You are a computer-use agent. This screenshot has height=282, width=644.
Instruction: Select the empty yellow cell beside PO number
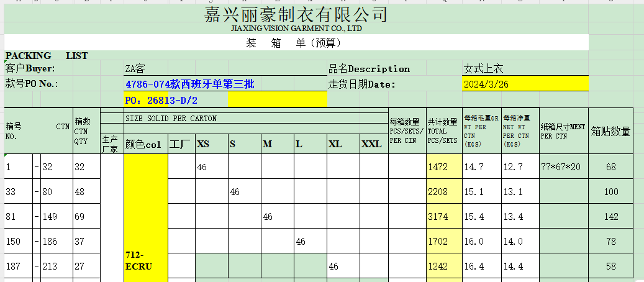point(277,99)
